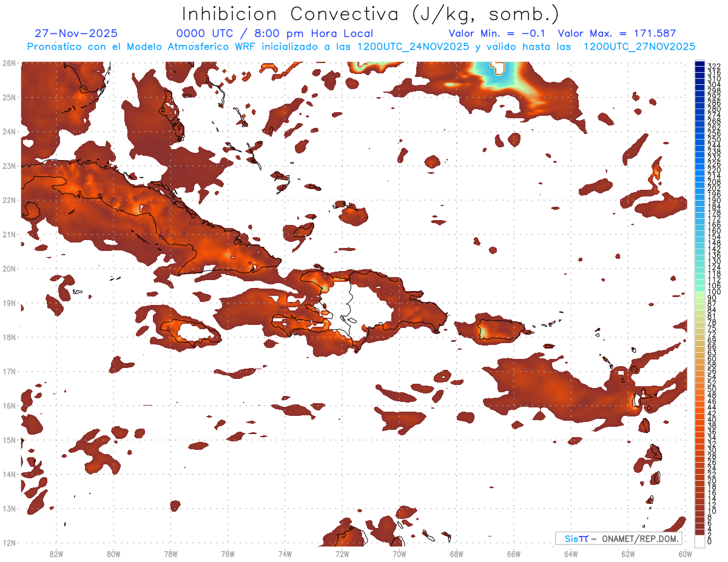Click the cyan maximum-inhibition area near 25.5N 66.5W

[499, 77]
